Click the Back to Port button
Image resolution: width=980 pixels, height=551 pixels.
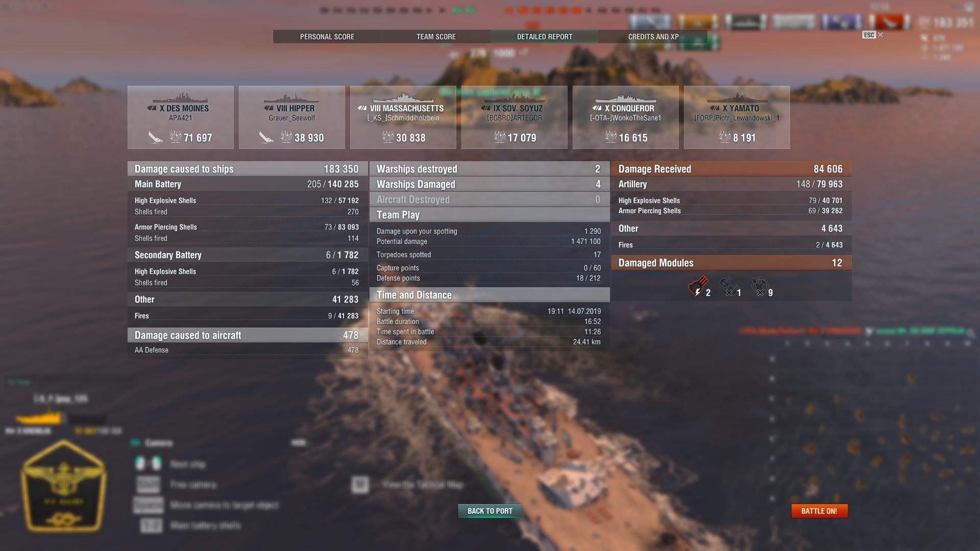490,511
